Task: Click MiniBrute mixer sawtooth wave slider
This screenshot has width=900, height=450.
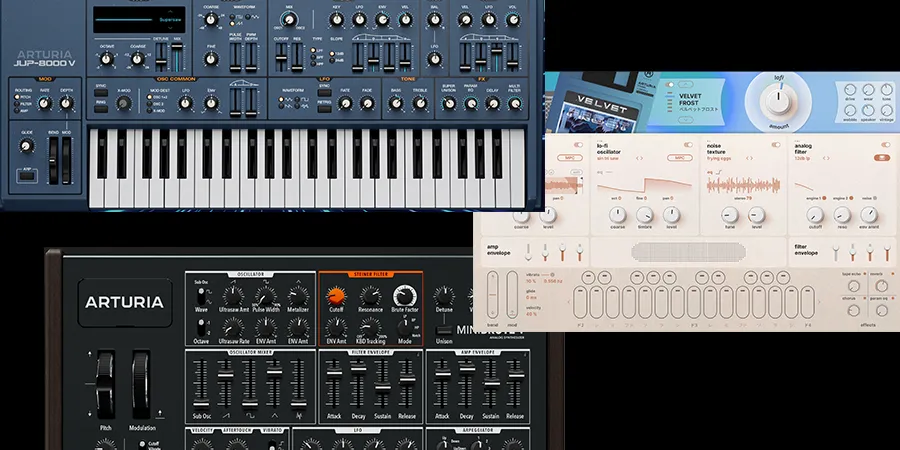Action: (226, 383)
